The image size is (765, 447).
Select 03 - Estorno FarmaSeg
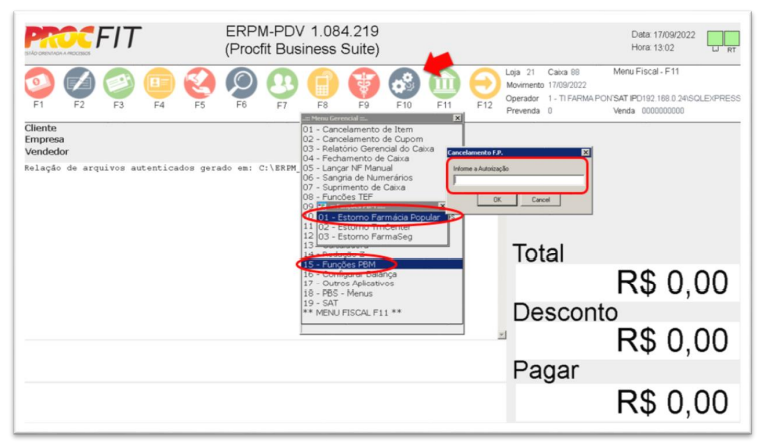[x=365, y=237]
